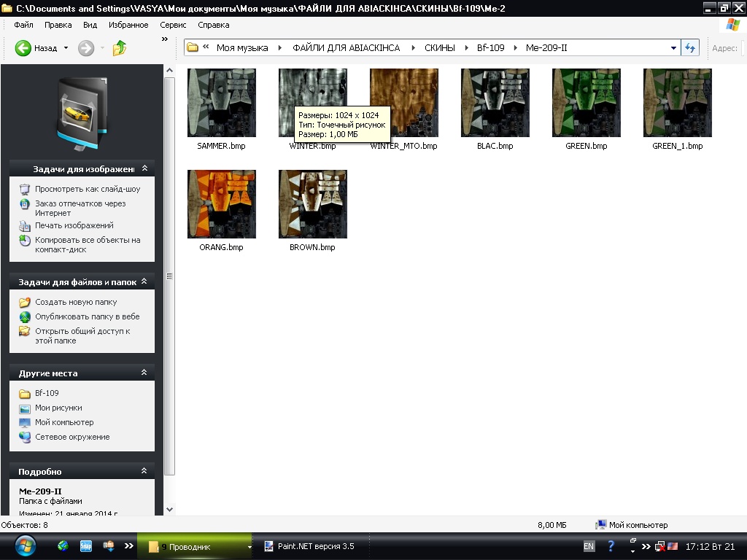This screenshot has height=560, width=747.
Task: Click the Windows Start orb
Action: pyautogui.click(x=25, y=545)
